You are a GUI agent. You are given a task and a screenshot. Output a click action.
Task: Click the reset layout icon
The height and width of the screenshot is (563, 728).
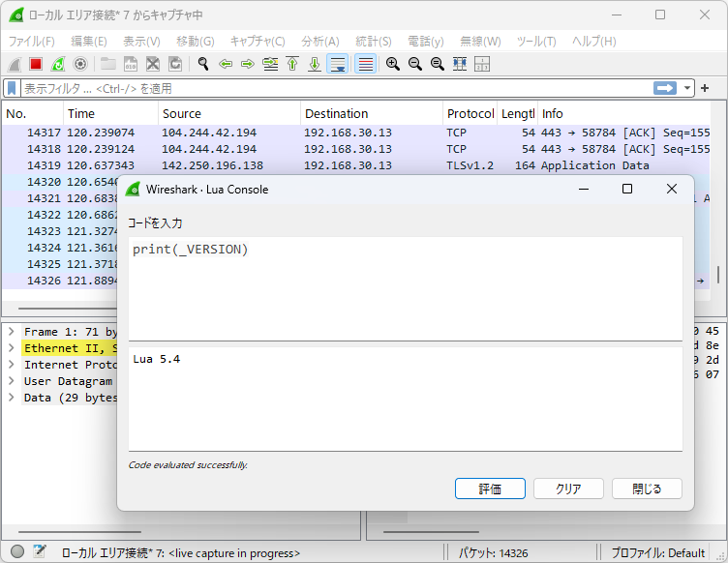pos(482,64)
